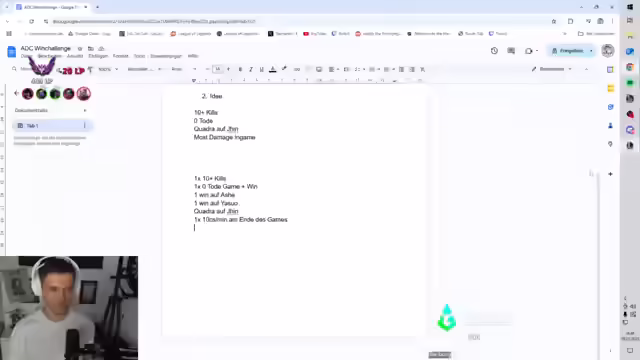Toggle italic formatting
This screenshot has width=640, height=360.
251,69
